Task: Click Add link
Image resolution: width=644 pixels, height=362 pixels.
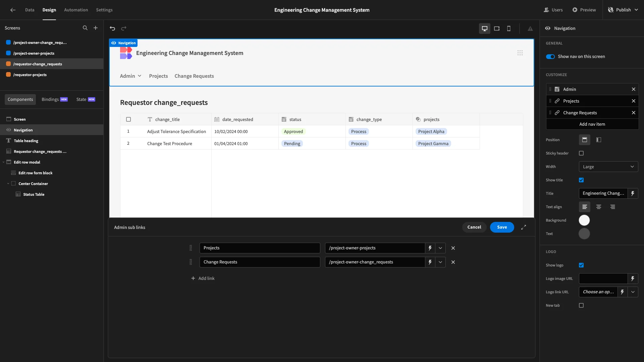Action: click(203, 278)
